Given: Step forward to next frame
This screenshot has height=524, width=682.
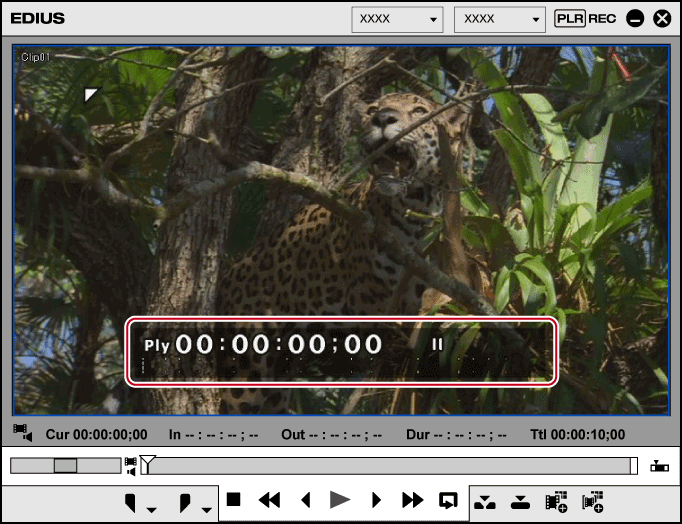Looking at the screenshot, I should (376, 500).
